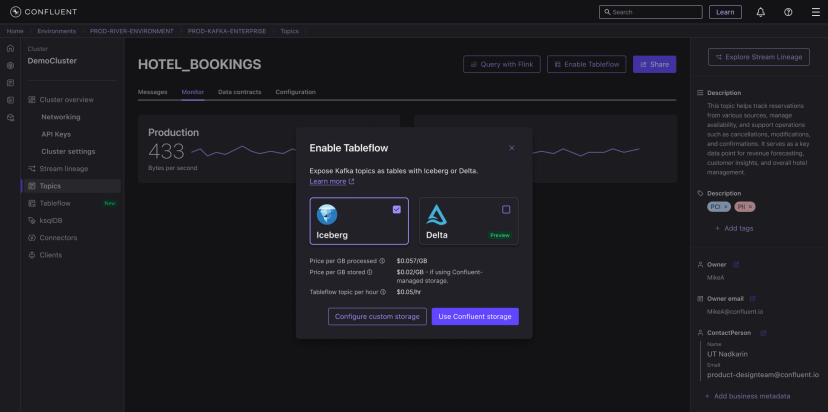Open the Learn more link
This screenshot has height=412, width=828.
click(x=332, y=182)
